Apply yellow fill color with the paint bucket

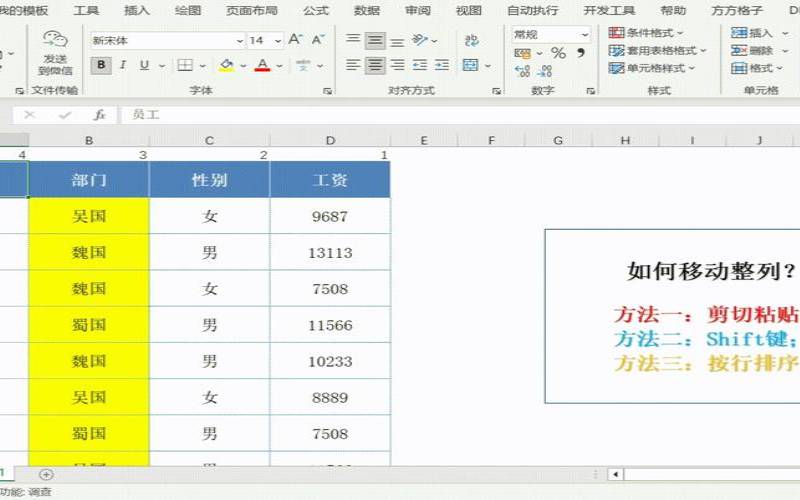(x=226, y=65)
